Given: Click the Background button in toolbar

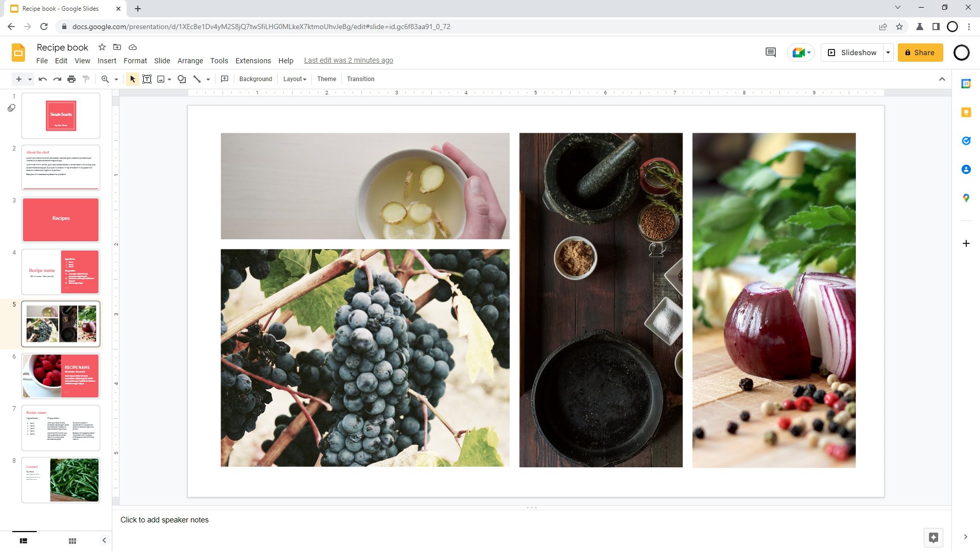Looking at the screenshot, I should [x=256, y=79].
